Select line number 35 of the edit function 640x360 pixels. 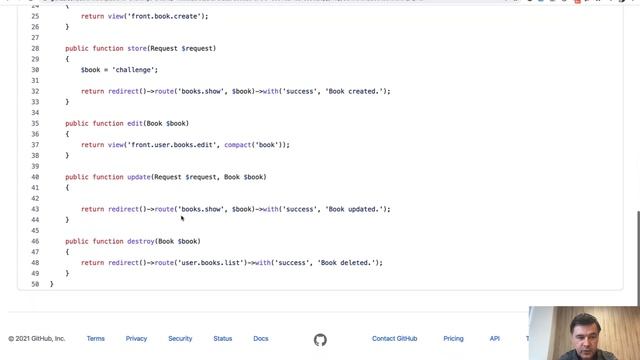point(35,123)
